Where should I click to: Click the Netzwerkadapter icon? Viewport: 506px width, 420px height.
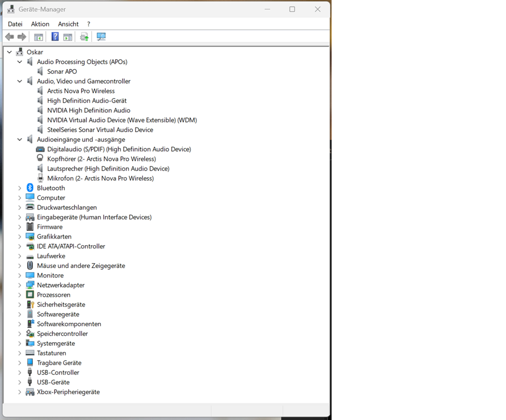click(x=30, y=285)
